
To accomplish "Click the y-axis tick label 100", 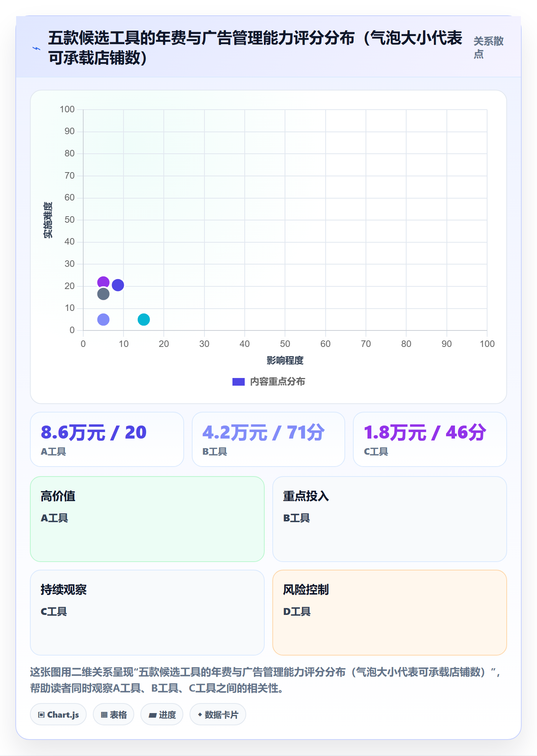I will point(67,109).
